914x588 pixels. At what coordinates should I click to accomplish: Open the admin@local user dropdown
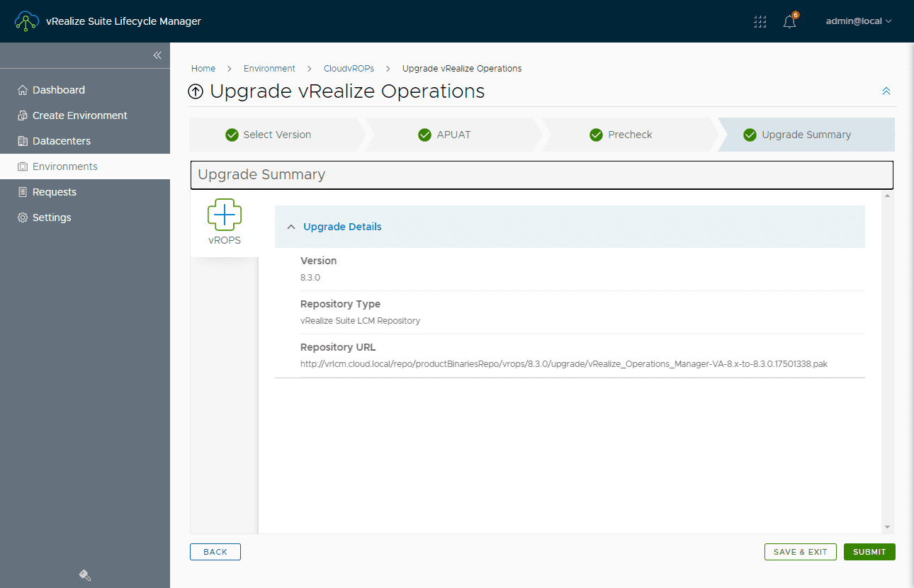point(858,21)
